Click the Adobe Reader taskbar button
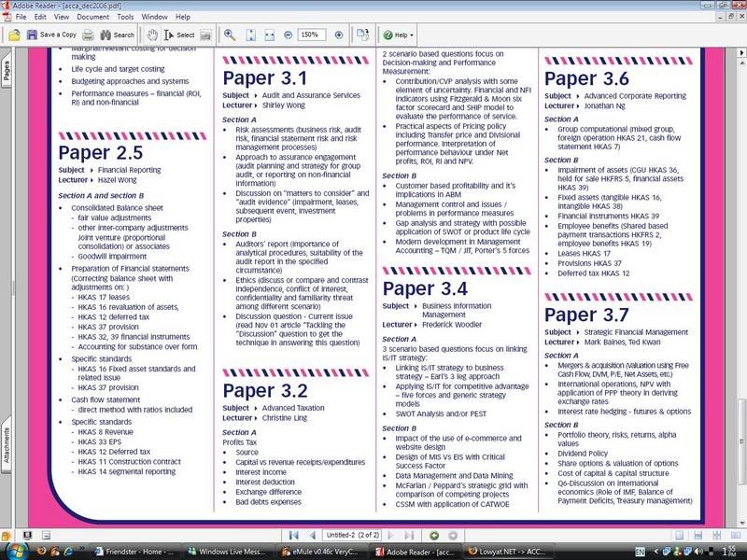The image size is (747, 560). tap(416, 552)
